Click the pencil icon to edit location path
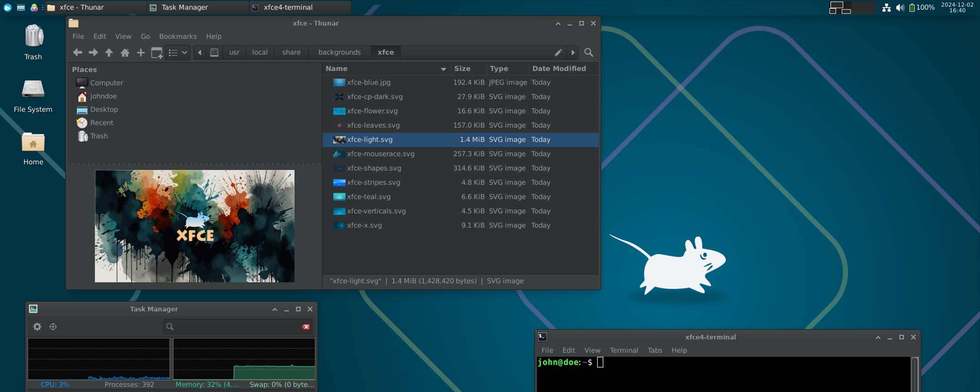980x392 pixels. click(558, 53)
